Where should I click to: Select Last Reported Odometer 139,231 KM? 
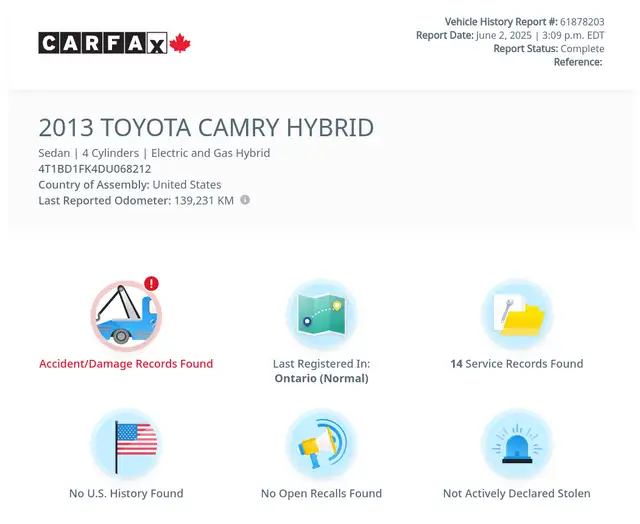click(136, 201)
